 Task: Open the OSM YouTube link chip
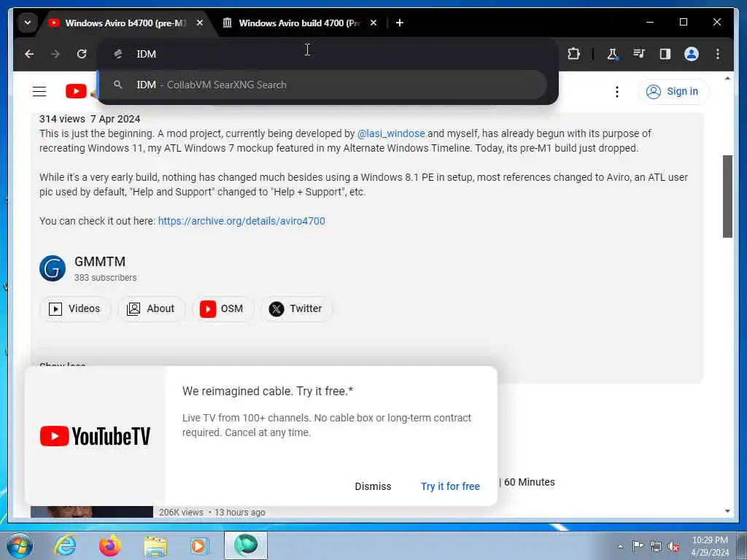(222, 308)
